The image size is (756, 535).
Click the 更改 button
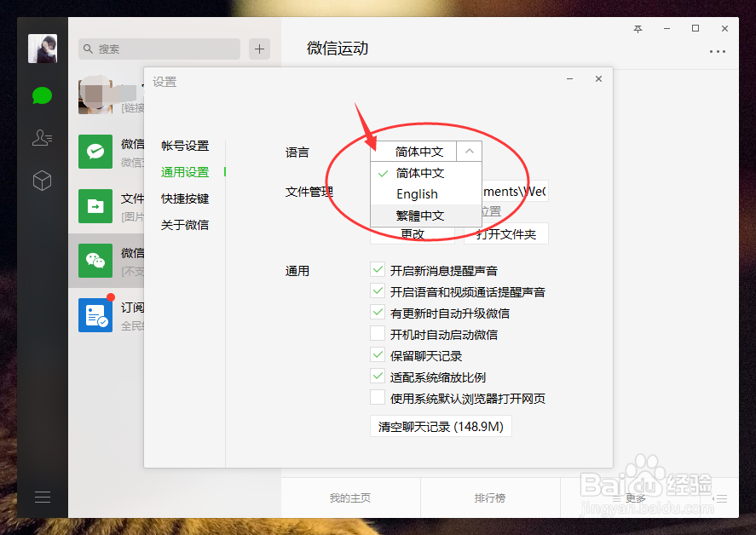point(413,234)
